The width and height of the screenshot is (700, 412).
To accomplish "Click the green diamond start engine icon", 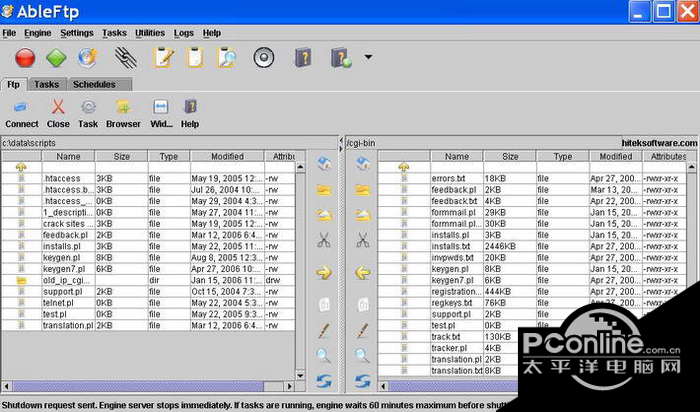I will pos(56,58).
